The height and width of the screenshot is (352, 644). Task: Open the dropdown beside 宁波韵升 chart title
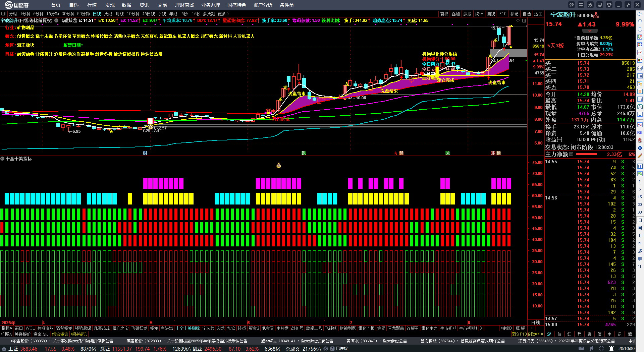coord(56,20)
